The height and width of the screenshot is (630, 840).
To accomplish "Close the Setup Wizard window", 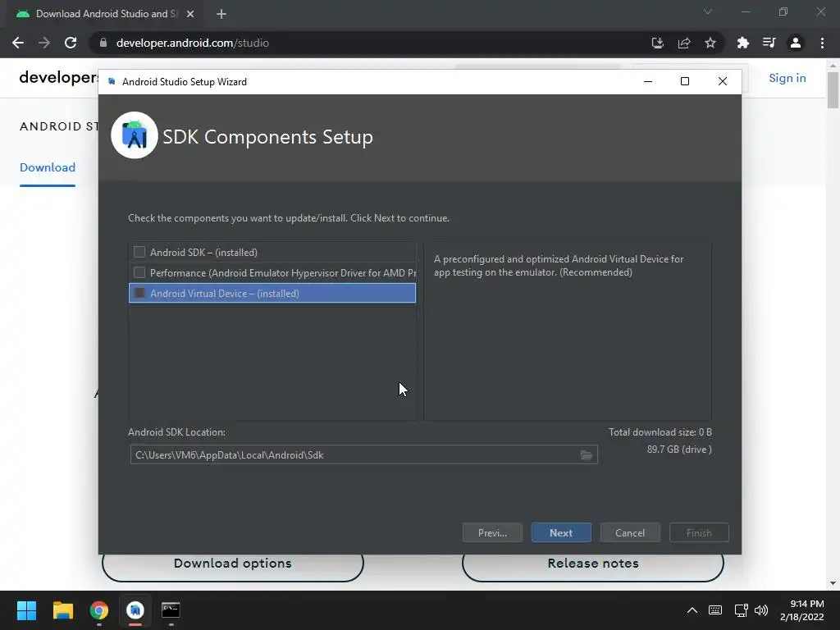I will pos(722,81).
